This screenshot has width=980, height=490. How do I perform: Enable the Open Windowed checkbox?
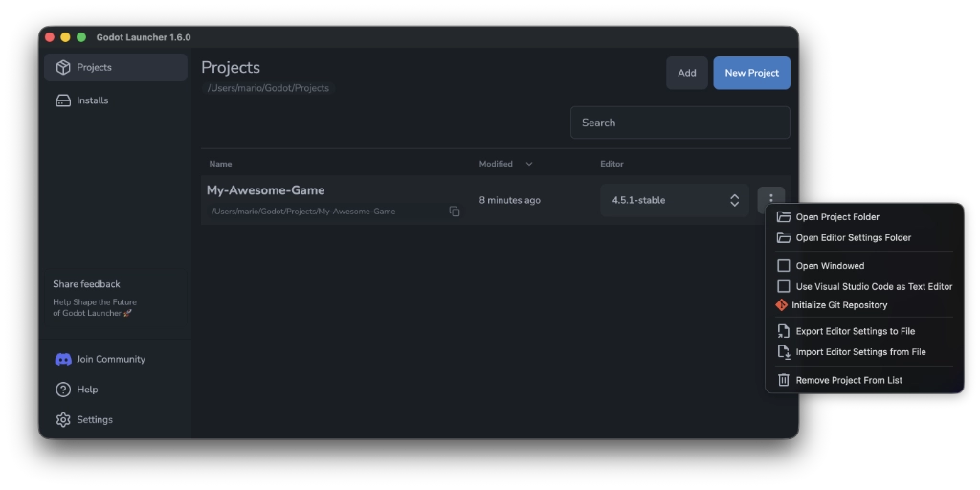pyautogui.click(x=783, y=266)
